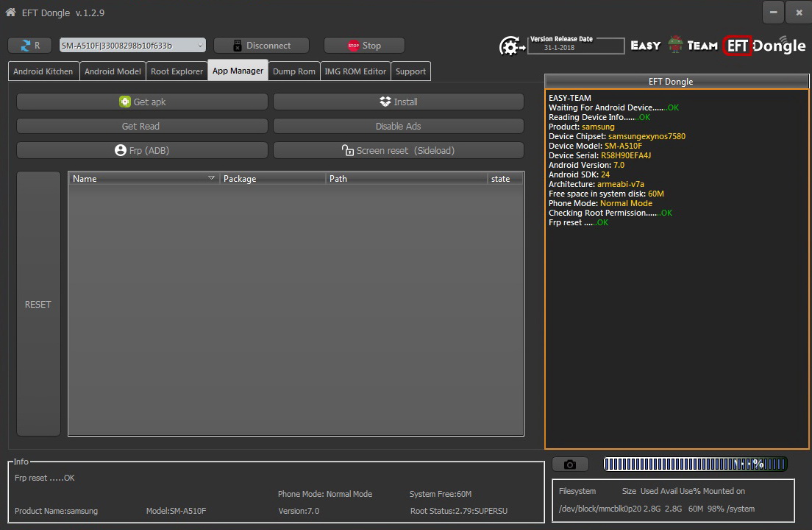Click the Get apk button
Image resolution: width=812 pixels, height=530 pixels.
[142, 102]
